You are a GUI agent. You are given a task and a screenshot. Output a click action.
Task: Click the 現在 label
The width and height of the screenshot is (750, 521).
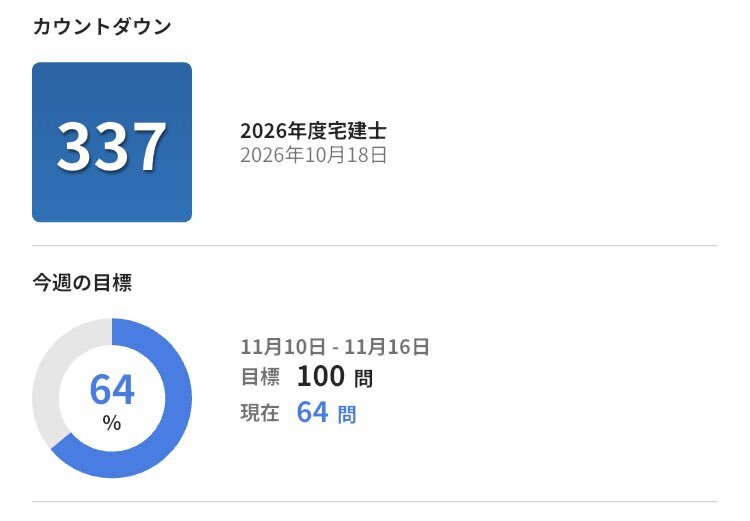[x=260, y=412]
